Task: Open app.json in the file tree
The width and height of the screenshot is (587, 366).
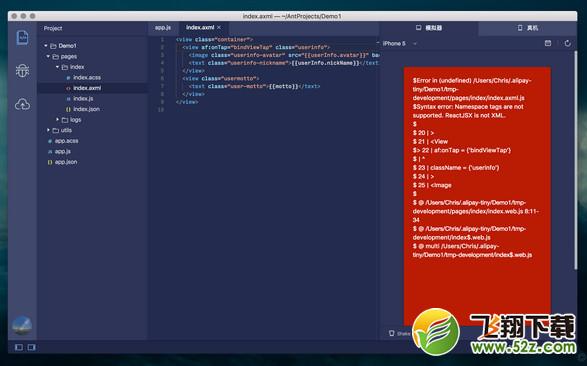Action: pyautogui.click(x=66, y=162)
